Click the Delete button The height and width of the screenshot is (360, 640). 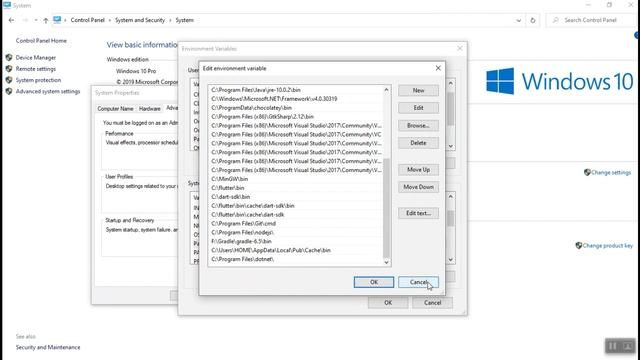pos(418,143)
